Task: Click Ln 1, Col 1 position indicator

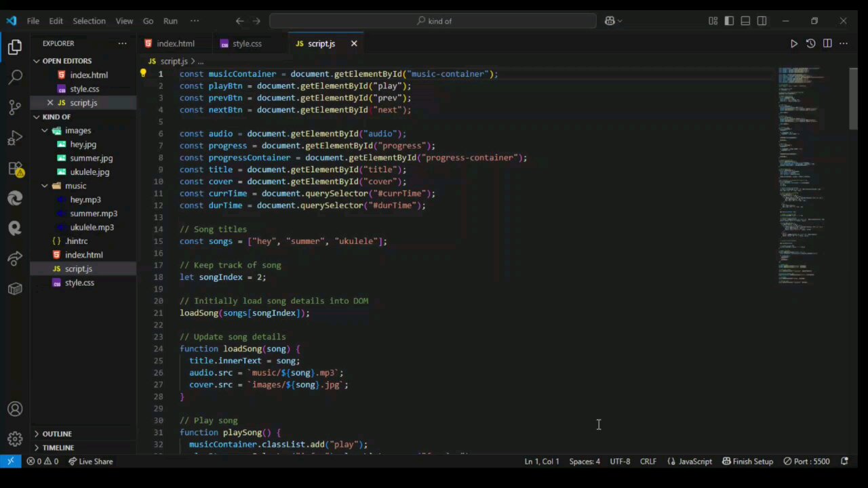Action: pyautogui.click(x=541, y=462)
